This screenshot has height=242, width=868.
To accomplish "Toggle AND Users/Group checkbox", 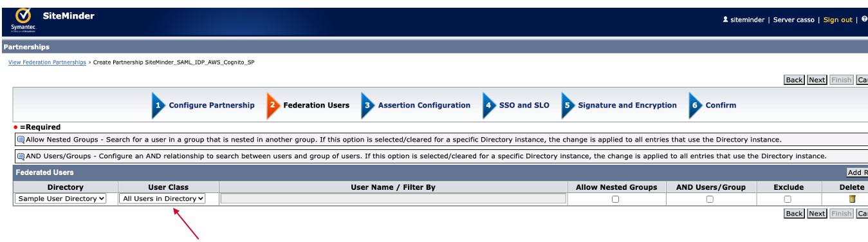I will tap(710, 200).
